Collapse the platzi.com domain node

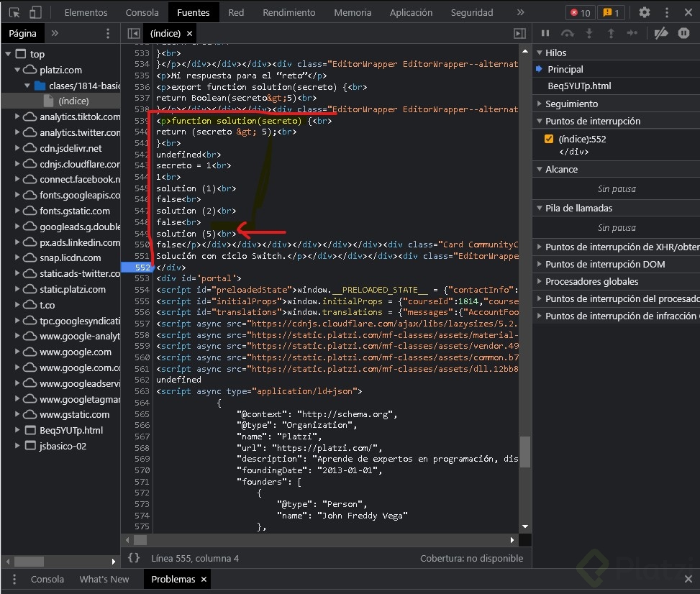click(17, 70)
